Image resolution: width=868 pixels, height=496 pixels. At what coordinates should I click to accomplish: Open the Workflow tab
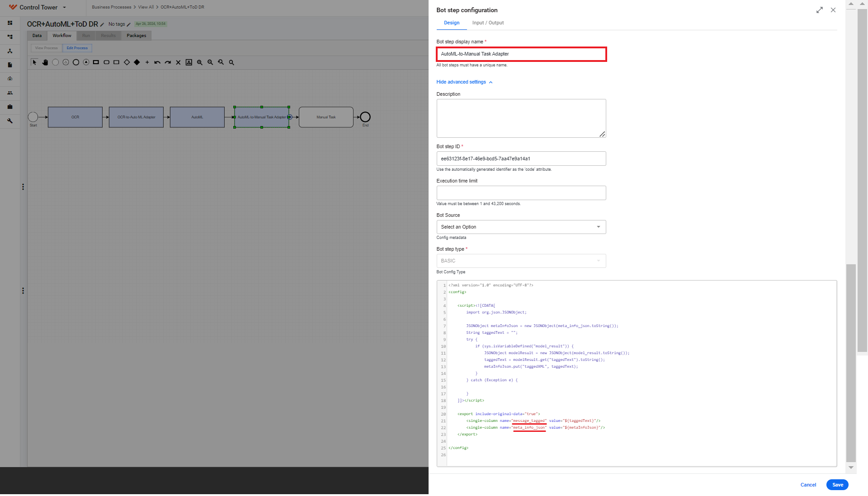click(x=62, y=36)
